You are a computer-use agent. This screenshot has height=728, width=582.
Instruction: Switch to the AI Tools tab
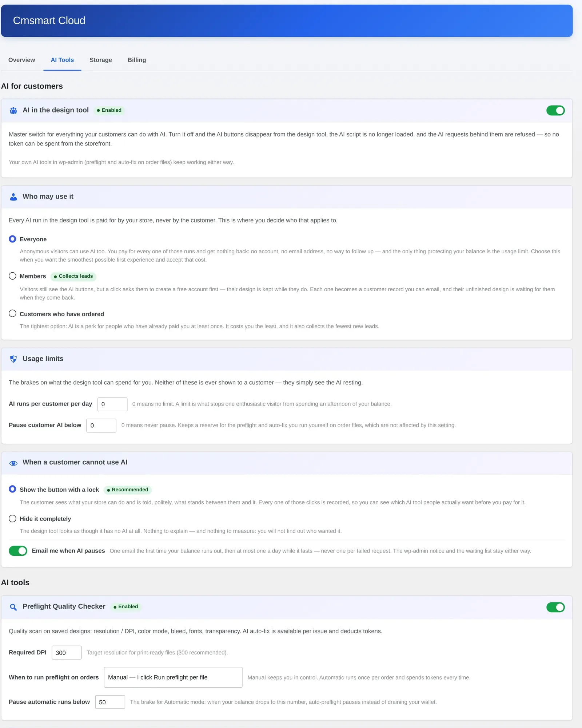pos(62,60)
